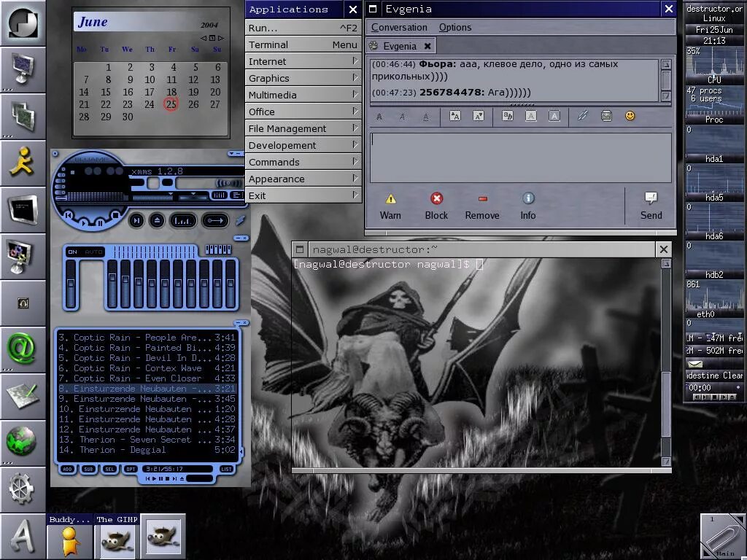Open the equalizer presets button
Screen dimensions: 747x560
(x=217, y=249)
